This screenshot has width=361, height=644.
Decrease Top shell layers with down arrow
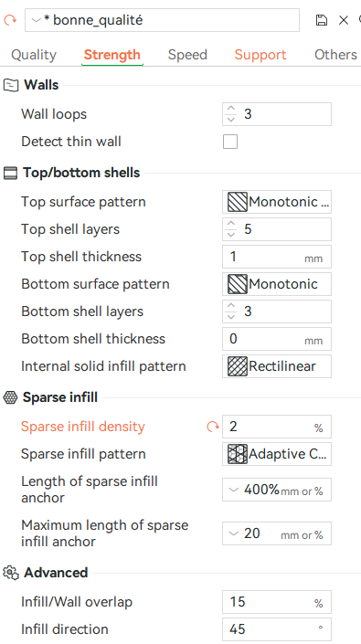pyautogui.click(x=231, y=235)
